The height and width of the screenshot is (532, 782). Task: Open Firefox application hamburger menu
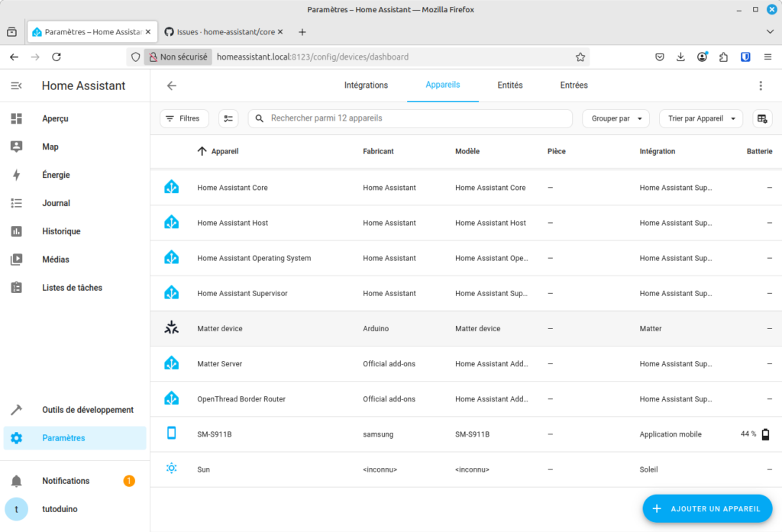[x=767, y=56]
